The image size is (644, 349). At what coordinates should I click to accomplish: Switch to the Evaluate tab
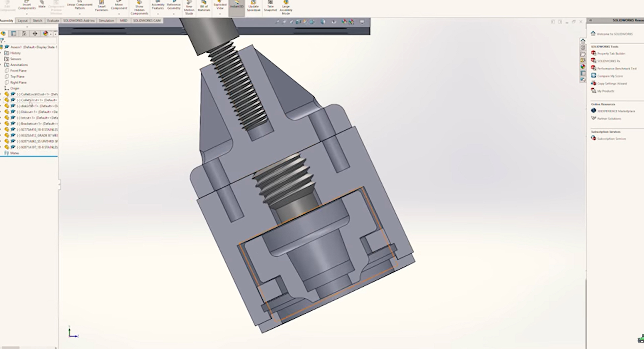pyautogui.click(x=53, y=21)
